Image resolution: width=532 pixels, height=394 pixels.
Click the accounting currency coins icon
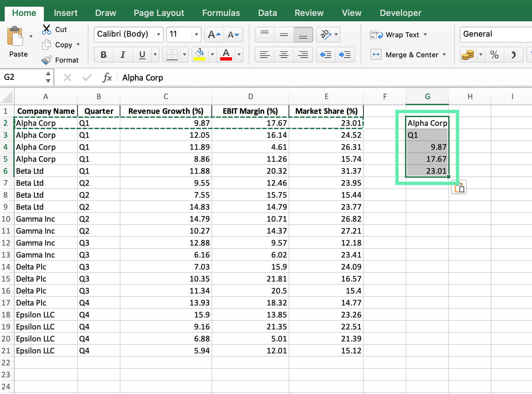coord(468,55)
